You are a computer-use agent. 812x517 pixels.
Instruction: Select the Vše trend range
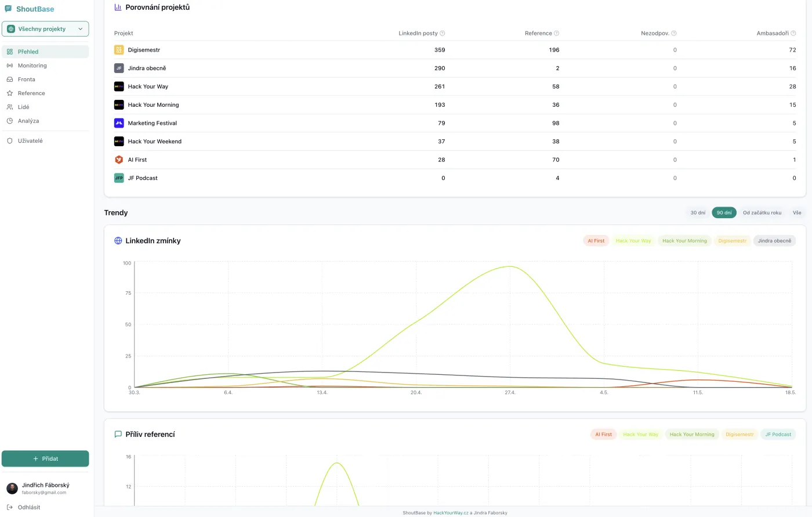click(x=797, y=212)
